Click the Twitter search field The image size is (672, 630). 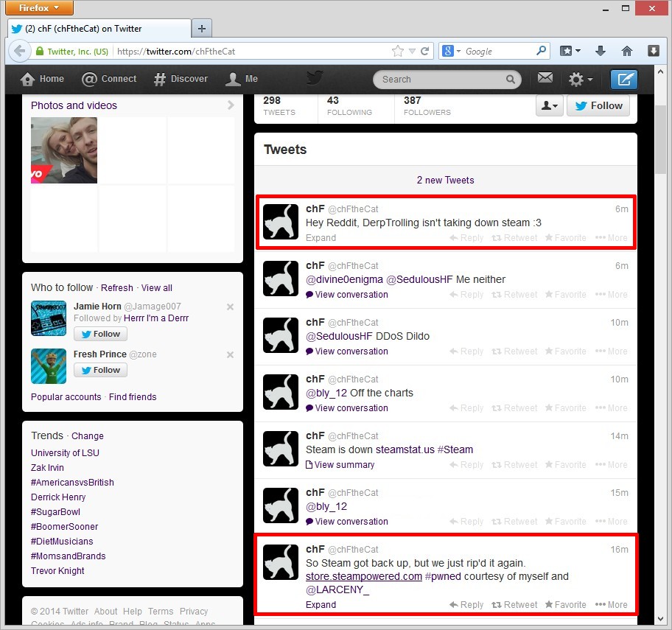click(447, 80)
